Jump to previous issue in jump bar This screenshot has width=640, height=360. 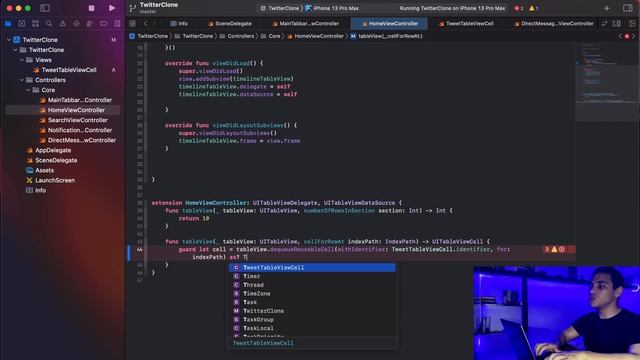(x=620, y=36)
